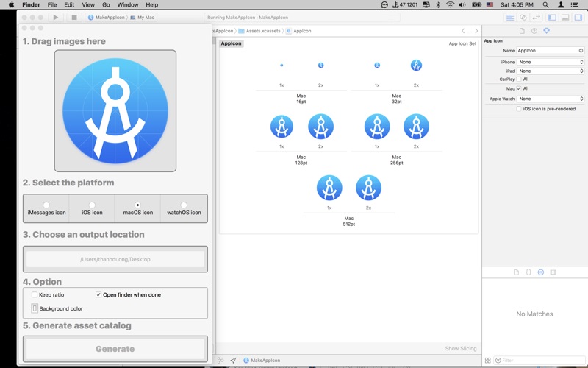This screenshot has height=368, width=588.
Task: Show the Version editor in Xcode
Action: 536,17
